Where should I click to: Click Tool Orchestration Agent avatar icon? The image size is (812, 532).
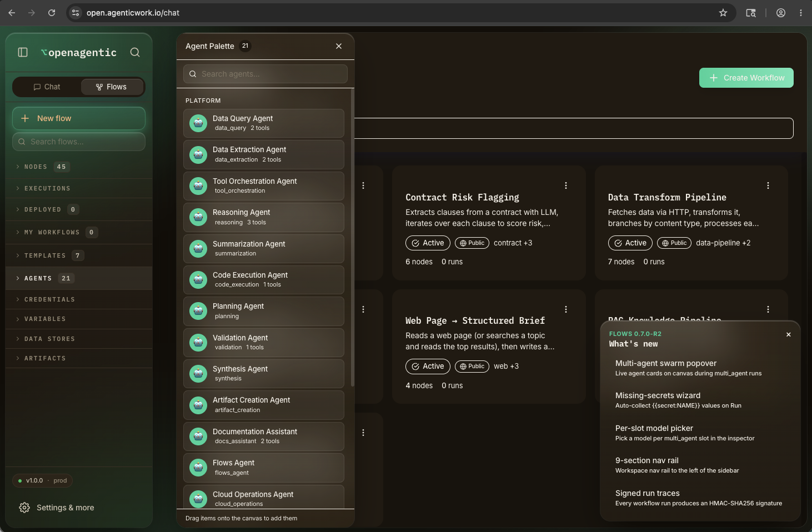point(198,186)
